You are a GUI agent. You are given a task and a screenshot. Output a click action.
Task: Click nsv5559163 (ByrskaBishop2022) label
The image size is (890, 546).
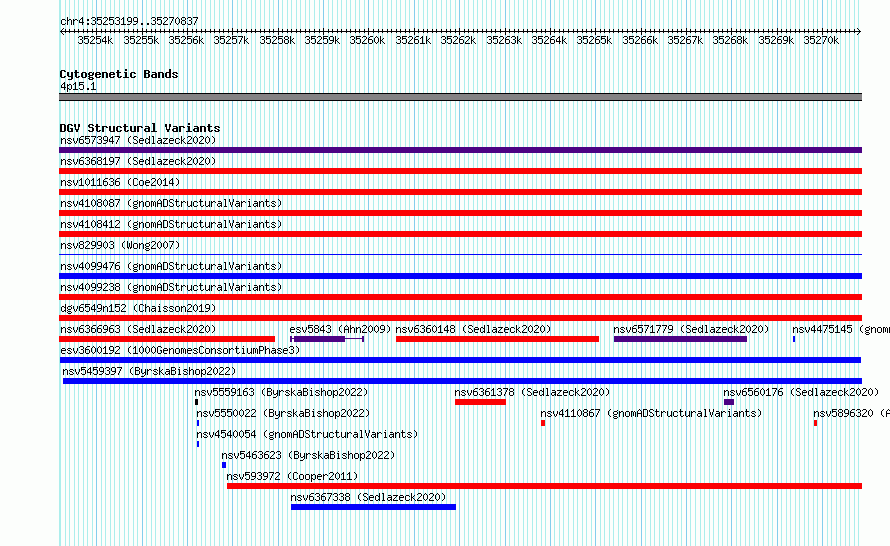pos(282,392)
